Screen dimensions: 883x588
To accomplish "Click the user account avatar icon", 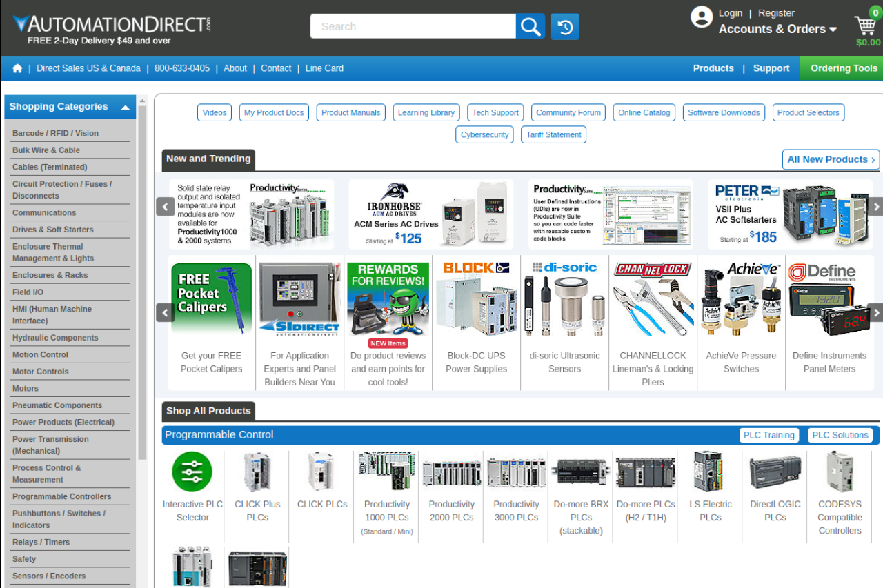I will [702, 17].
